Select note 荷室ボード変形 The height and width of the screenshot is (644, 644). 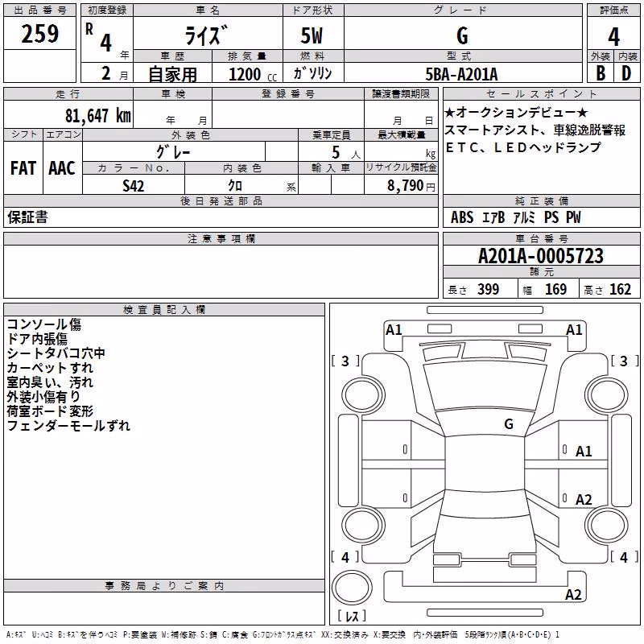click(50, 411)
